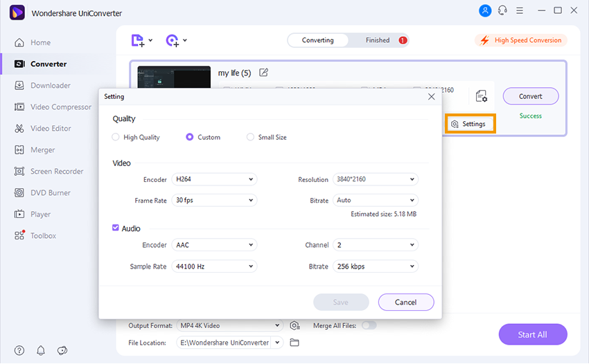Viewport: 589px width, 364px height.
Task: Click the my life (5) file name
Action: click(x=234, y=73)
